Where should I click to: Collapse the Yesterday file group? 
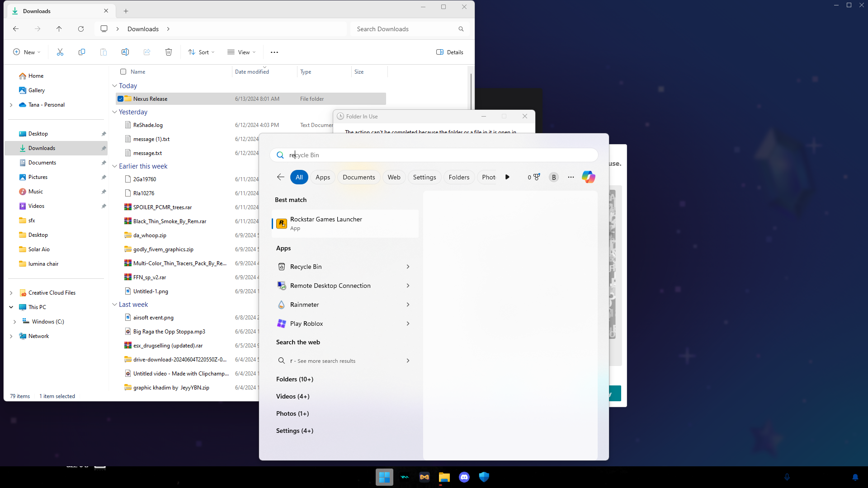115,112
